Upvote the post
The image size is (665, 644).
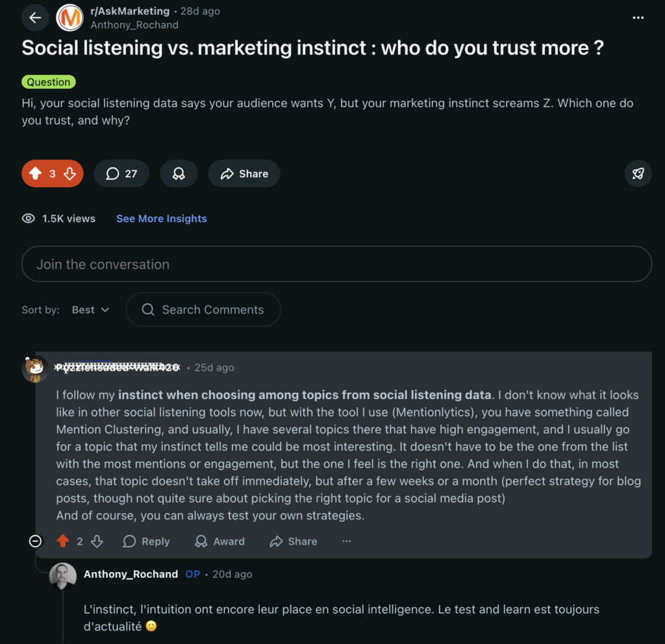click(36, 173)
